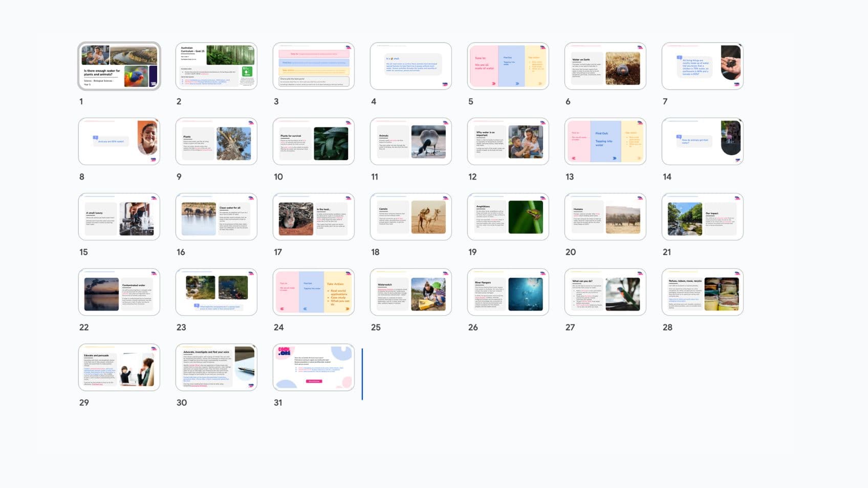Select slide 16 'Clean water for all'
The height and width of the screenshot is (488, 868).
[x=216, y=216]
